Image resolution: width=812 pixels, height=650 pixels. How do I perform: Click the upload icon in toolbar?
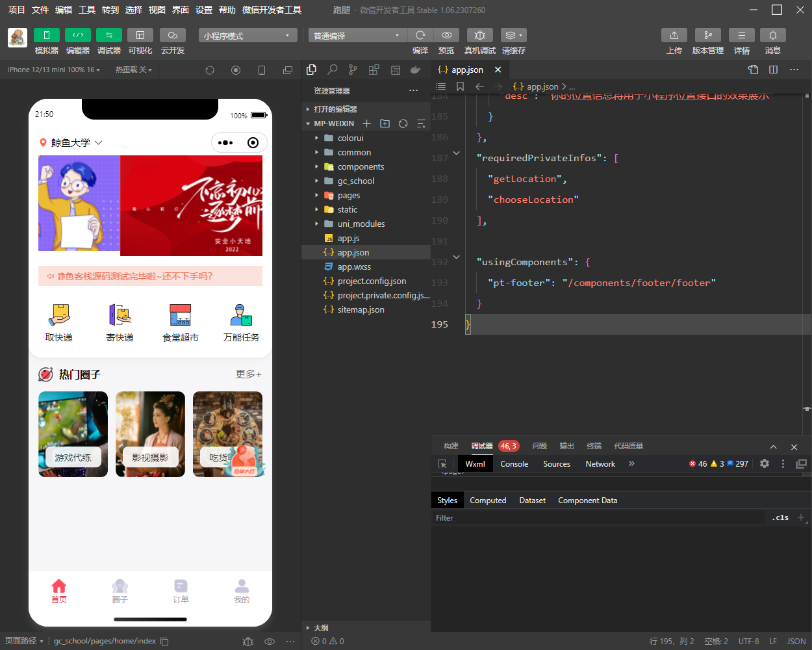click(x=674, y=35)
